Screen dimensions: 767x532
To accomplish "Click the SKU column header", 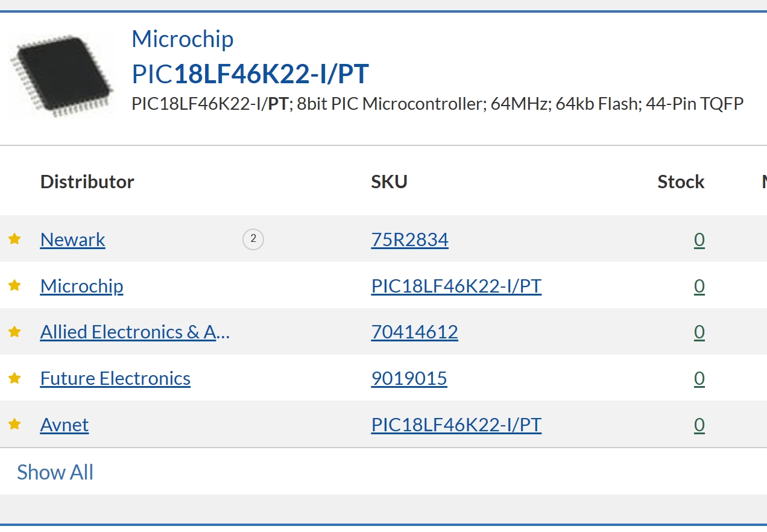I will click(x=389, y=182).
